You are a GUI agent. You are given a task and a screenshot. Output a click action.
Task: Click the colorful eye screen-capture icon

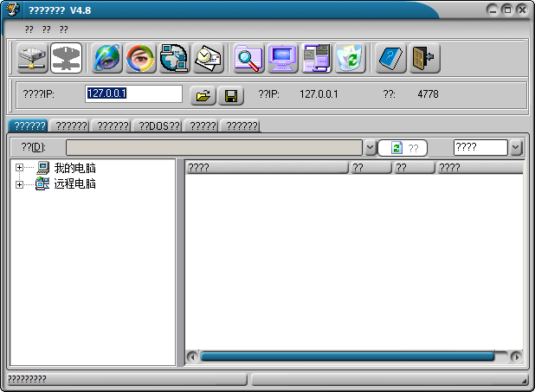click(141, 58)
